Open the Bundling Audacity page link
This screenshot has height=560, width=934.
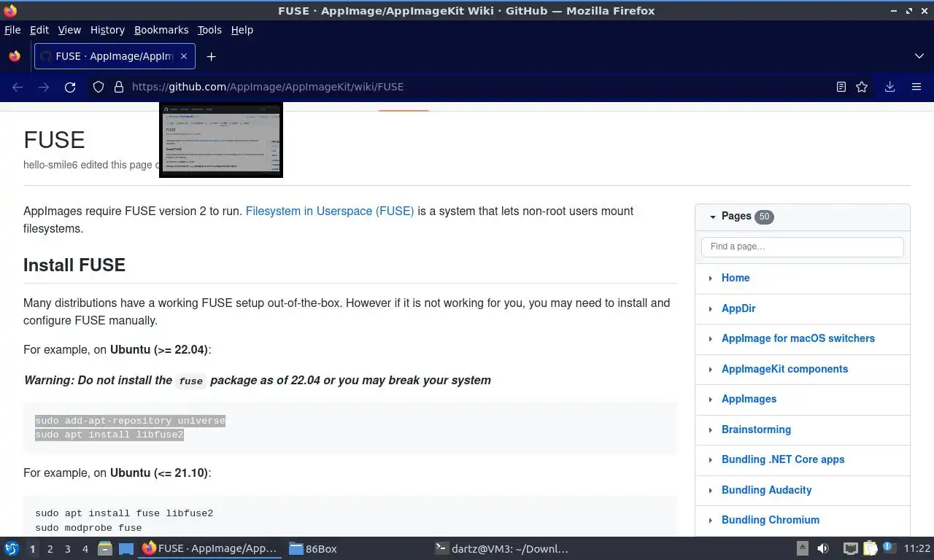766,490
